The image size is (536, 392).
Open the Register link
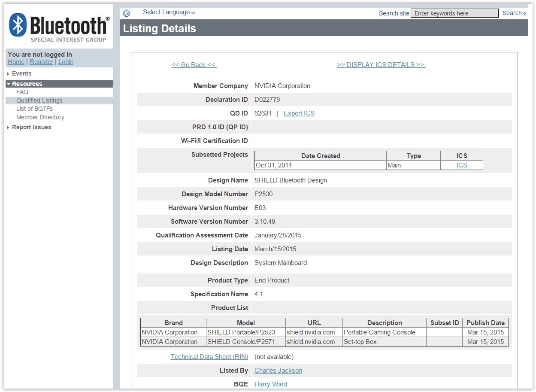(42, 62)
